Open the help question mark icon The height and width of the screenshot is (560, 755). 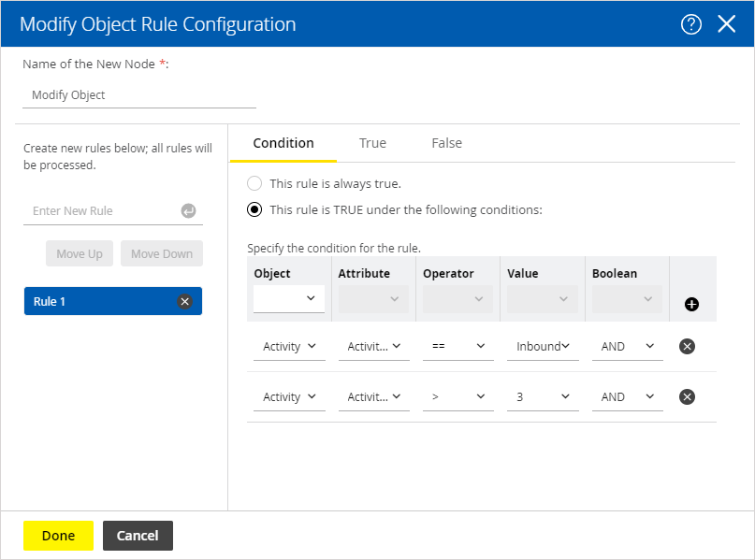pyautogui.click(x=691, y=24)
